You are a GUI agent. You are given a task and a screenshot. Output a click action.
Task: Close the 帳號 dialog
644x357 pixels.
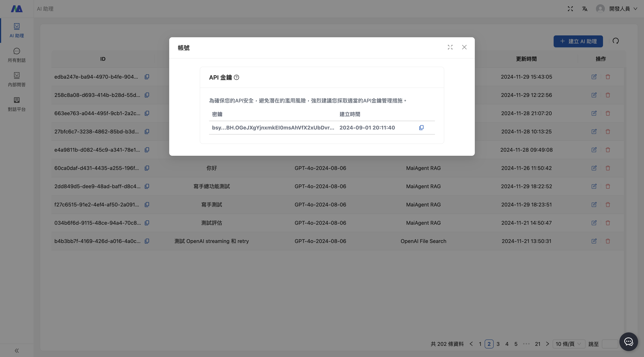coord(464,47)
